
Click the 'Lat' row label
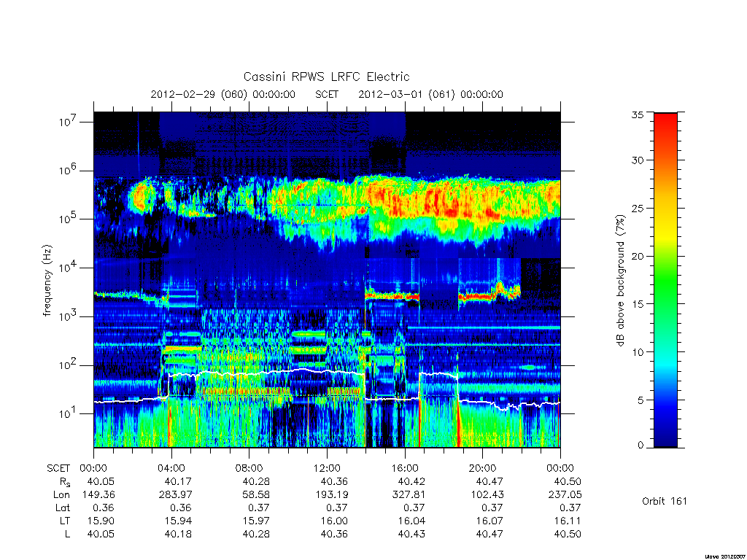pos(63,508)
